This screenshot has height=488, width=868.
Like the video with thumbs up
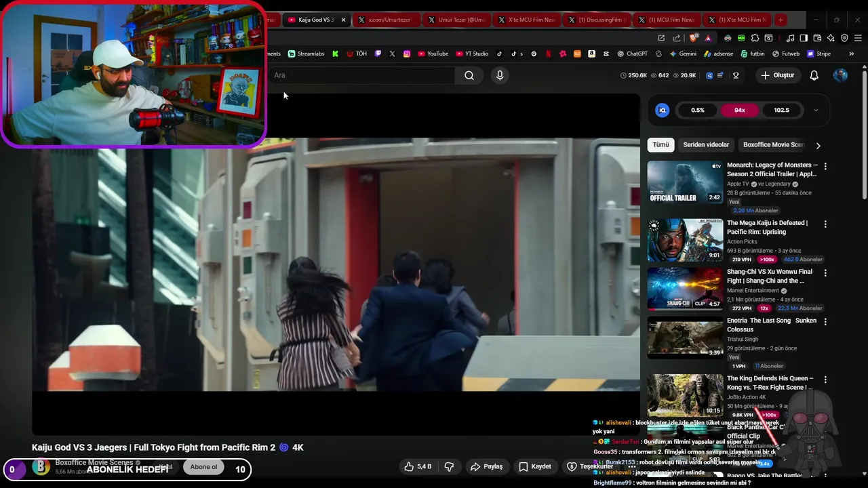[x=418, y=466]
